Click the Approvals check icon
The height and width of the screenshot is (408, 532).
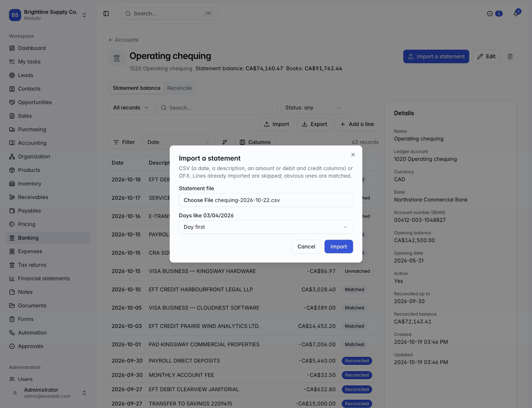(12, 346)
